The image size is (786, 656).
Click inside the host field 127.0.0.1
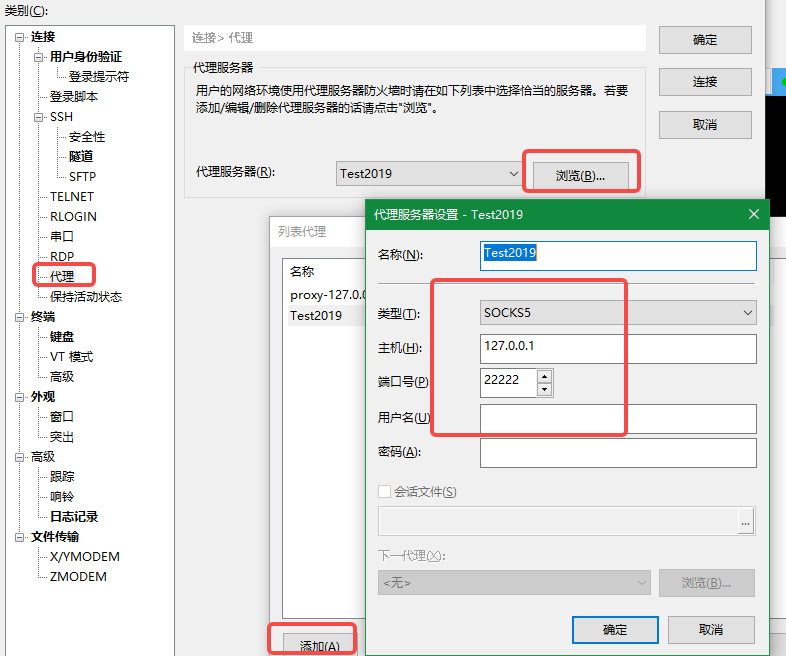pos(617,348)
